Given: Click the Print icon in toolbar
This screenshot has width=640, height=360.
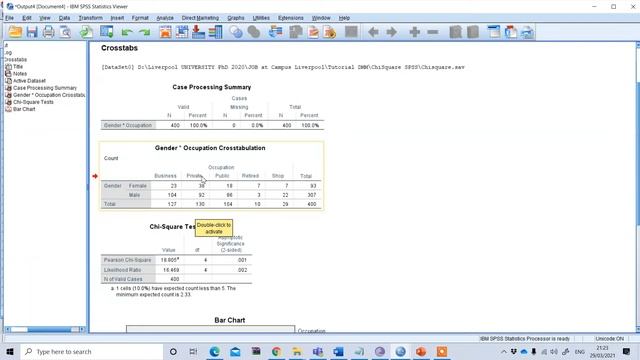Looking at the screenshot, I should point(49,32).
